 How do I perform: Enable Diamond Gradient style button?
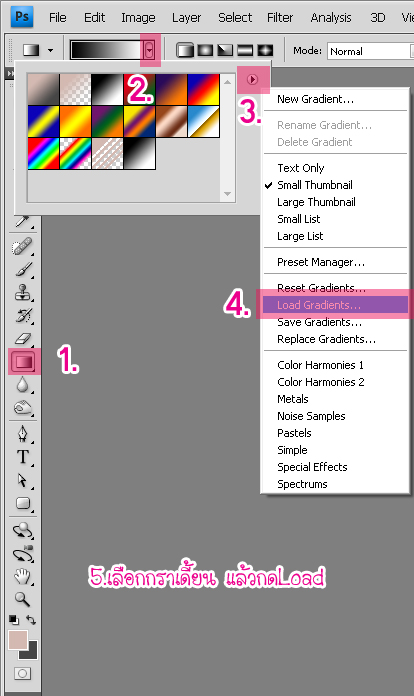tap(265, 50)
